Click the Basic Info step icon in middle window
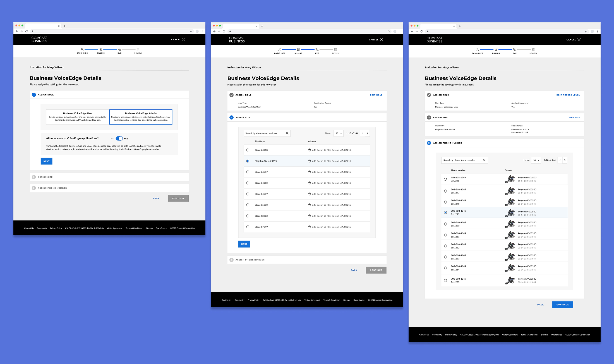This screenshot has width=614, height=364. tap(280, 49)
